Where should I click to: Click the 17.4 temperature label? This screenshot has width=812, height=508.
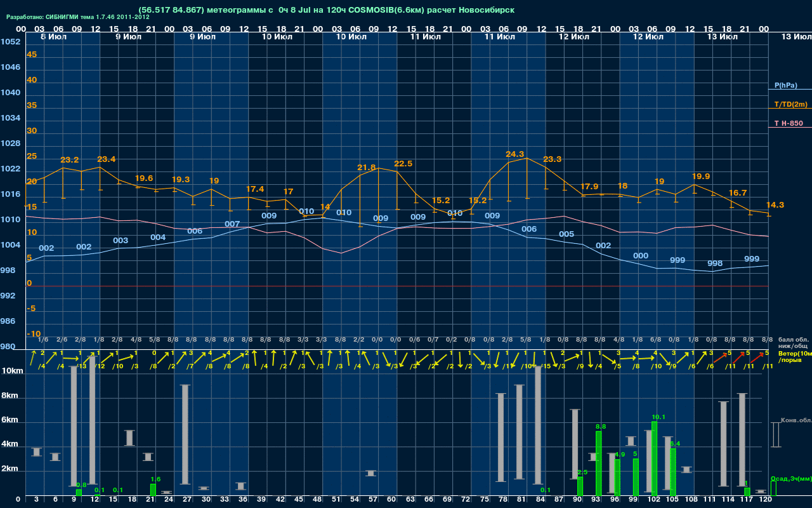[x=255, y=189]
